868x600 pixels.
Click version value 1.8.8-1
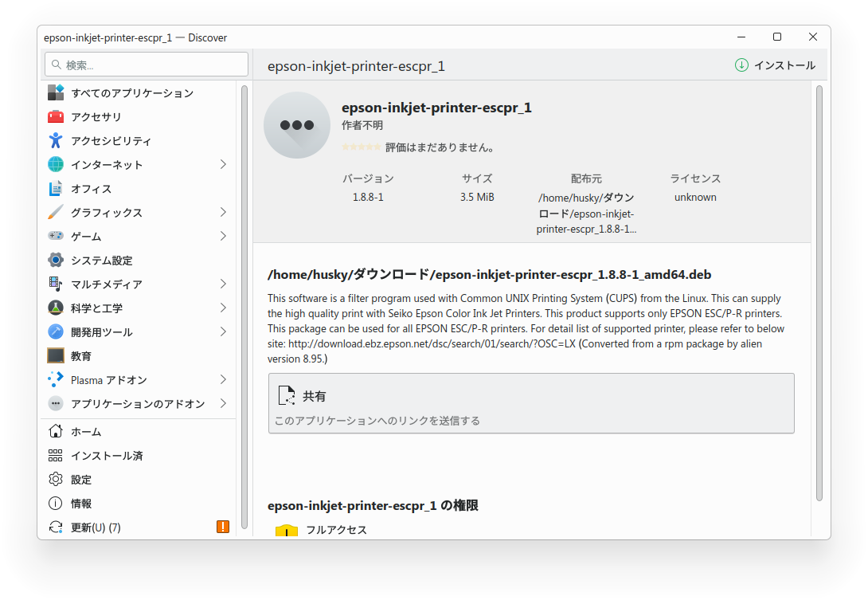368,198
